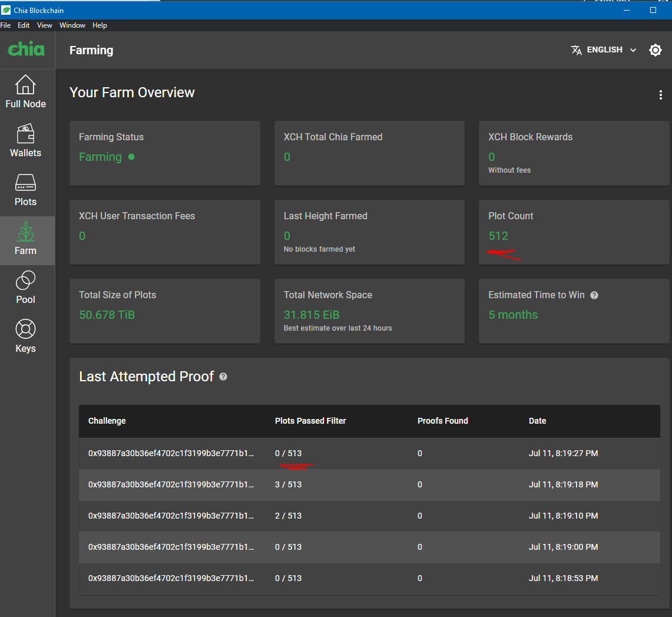Click the 'Total Network Space' label
This screenshot has height=617, width=672.
(328, 295)
